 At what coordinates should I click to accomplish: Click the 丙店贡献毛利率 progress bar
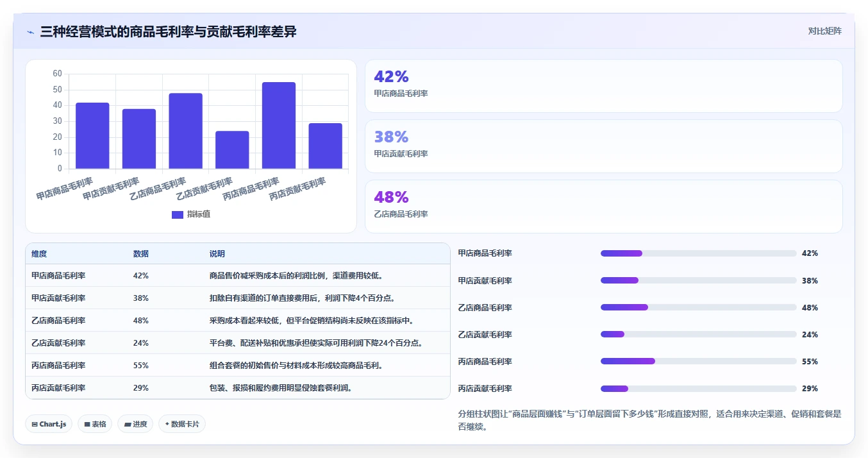pyautogui.click(x=698, y=388)
